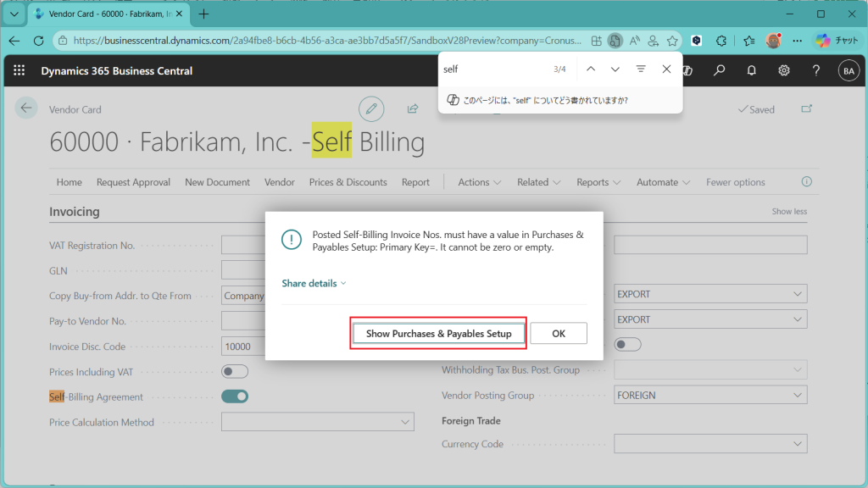Screen dimensions: 868x488
Task: Click the share icon beside edit pencil
Action: click(413, 108)
